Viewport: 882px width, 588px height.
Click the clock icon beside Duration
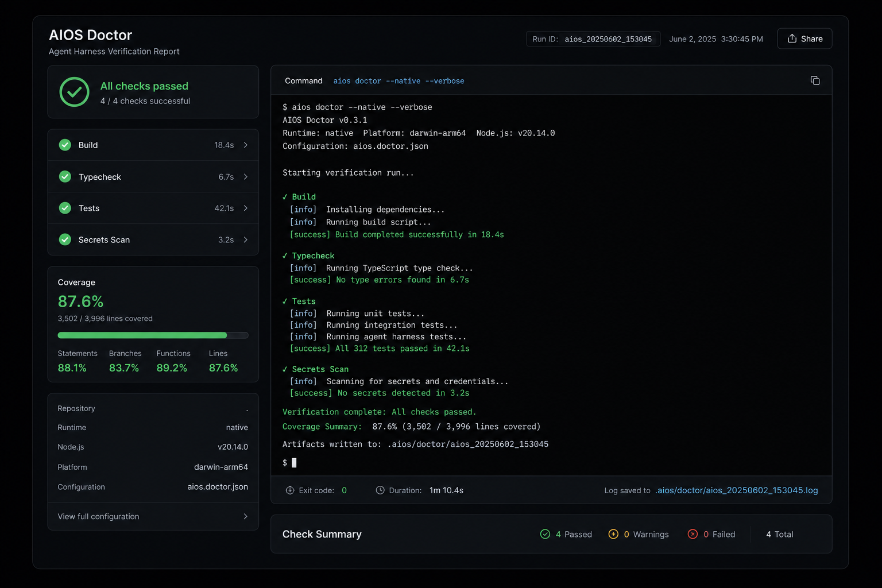pyautogui.click(x=380, y=490)
